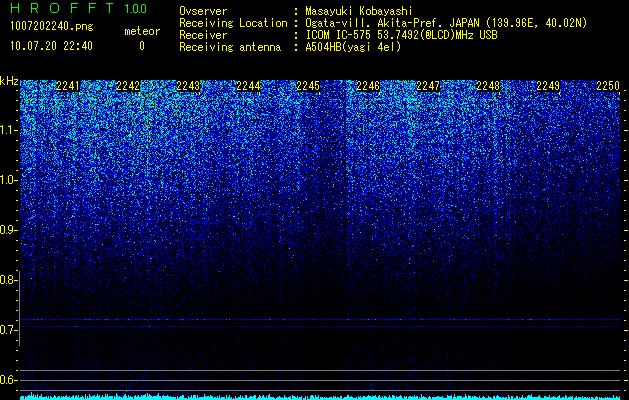
Task: Click the 1.0 kHz axis label
Action: click(x=8, y=180)
